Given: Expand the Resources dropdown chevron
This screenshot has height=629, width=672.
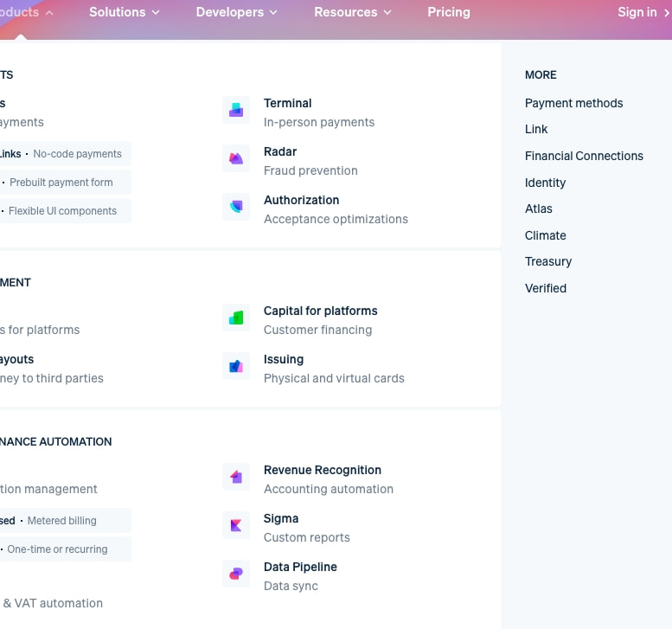Looking at the screenshot, I should (387, 13).
